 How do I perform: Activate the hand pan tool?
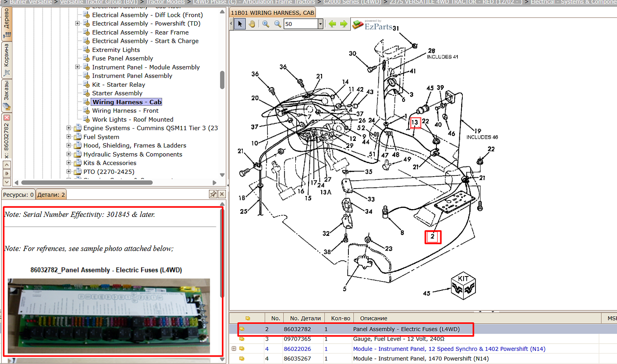pyautogui.click(x=252, y=24)
